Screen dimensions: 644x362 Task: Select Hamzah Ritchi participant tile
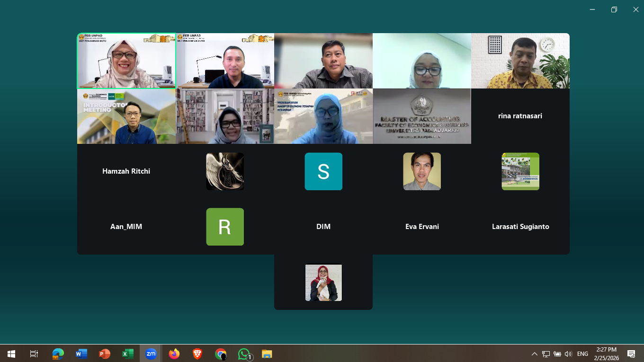[x=126, y=171]
